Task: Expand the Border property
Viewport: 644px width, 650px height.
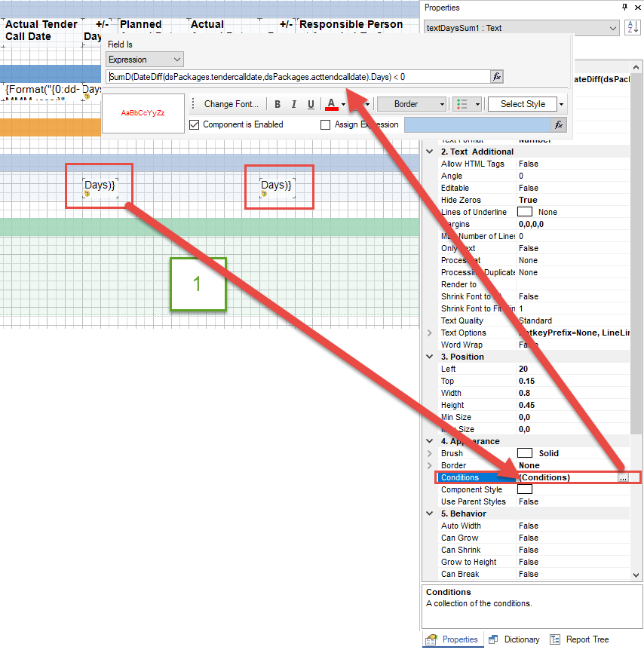Action: point(430,465)
